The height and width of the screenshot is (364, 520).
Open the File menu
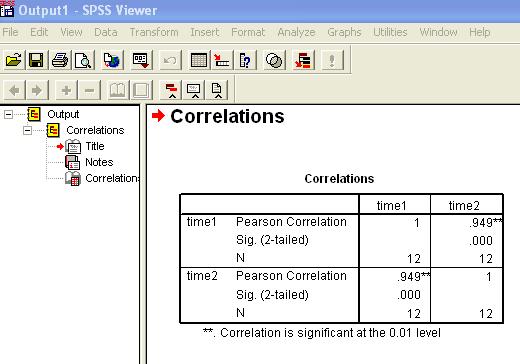[10, 32]
